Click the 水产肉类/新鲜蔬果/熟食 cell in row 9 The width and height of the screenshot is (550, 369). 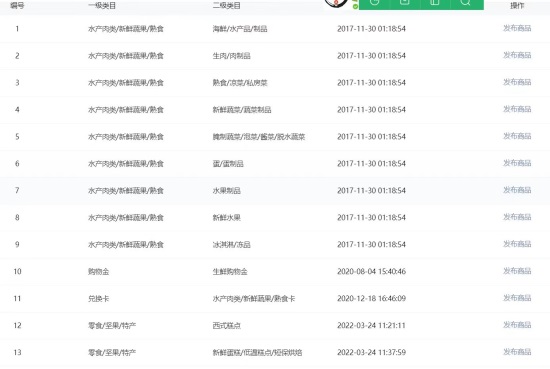click(126, 245)
